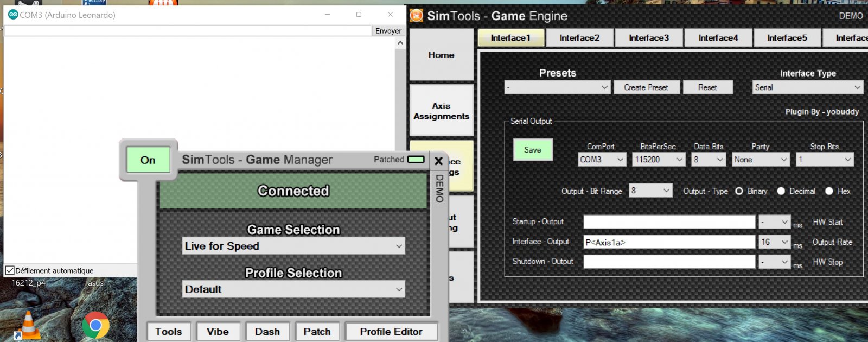
Task: Click the Create Preset button
Action: [x=646, y=87]
